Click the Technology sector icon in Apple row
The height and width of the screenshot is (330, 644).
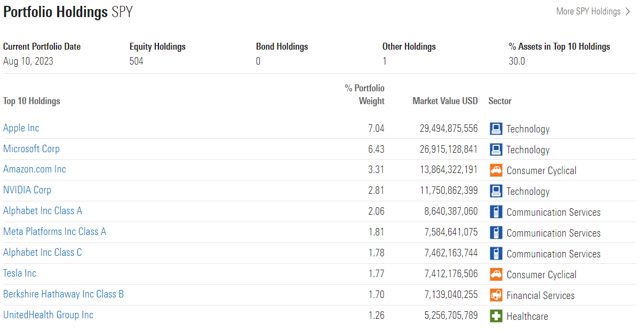(496, 129)
